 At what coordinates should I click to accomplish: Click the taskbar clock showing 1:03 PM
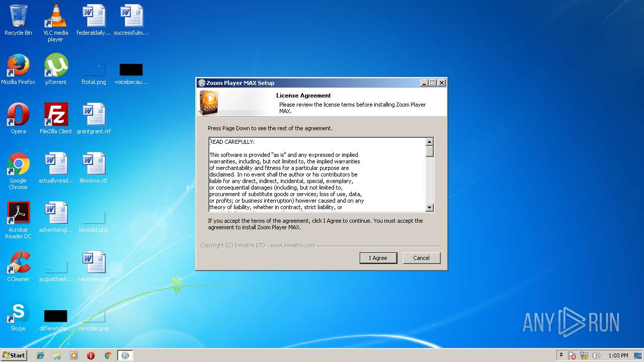[618, 355]
